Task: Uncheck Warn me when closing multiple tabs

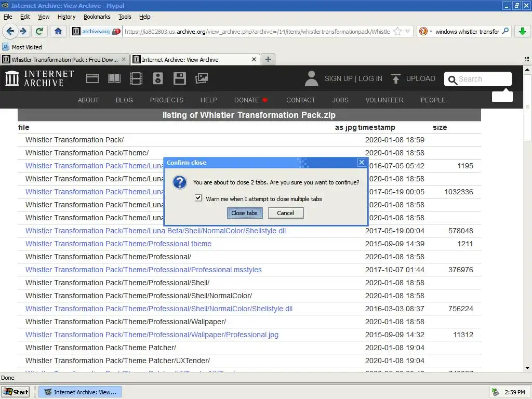Action: (x=198, y=198)
